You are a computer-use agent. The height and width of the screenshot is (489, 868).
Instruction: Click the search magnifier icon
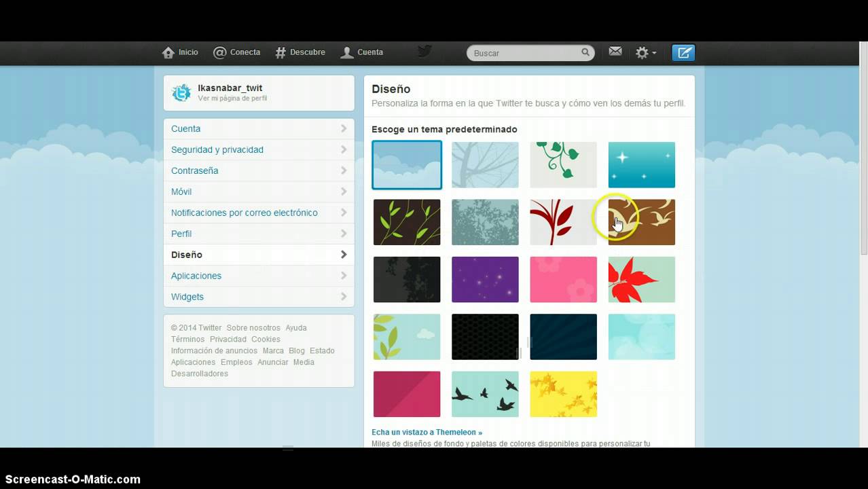pyautogui.click(x=585, y=52)
